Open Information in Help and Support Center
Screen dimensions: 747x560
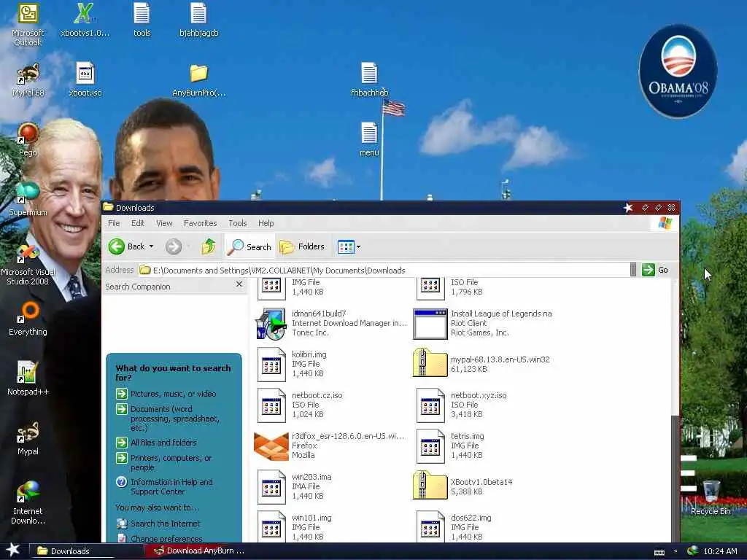click(164, 486)
